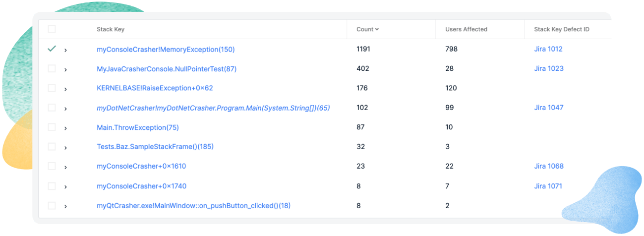
Task: Expand the myQtCrasher.exe row chevron
Action: (x=65, y=206)
